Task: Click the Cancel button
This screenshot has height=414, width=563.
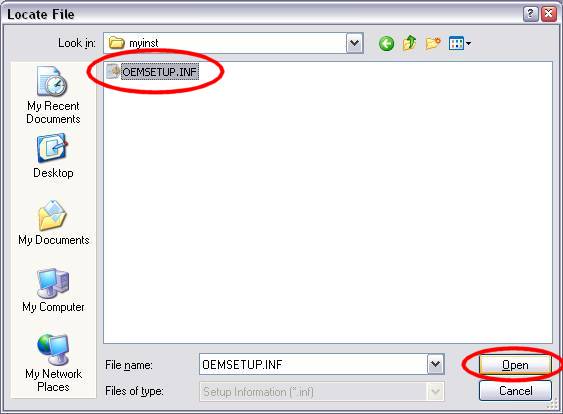Action: pos(515,390)
